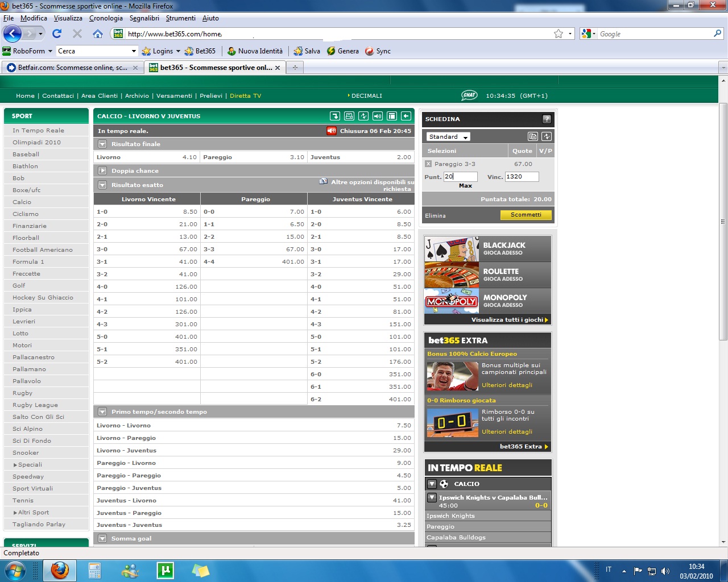Switch to the Betfair.com tab
Image resolution: width=728 pixels, height=582 pixels.
(72, 68)
